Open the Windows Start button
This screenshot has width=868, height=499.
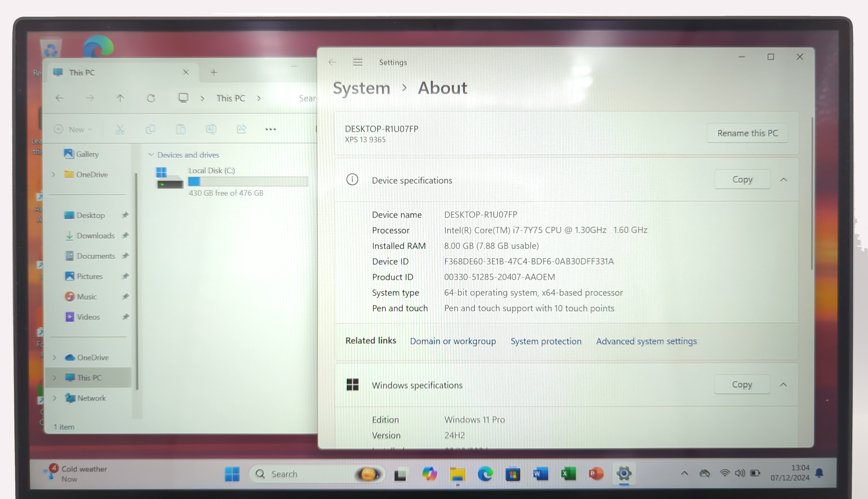(232, 474)
